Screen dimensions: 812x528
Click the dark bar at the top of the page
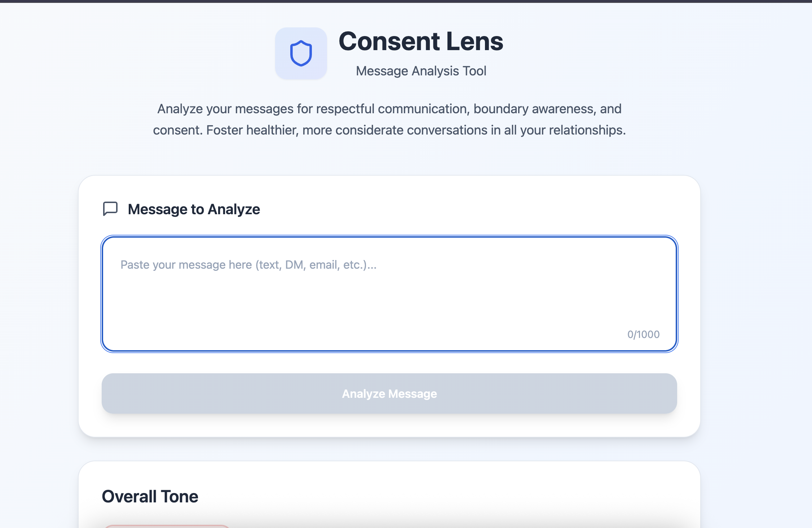point(406,1)
